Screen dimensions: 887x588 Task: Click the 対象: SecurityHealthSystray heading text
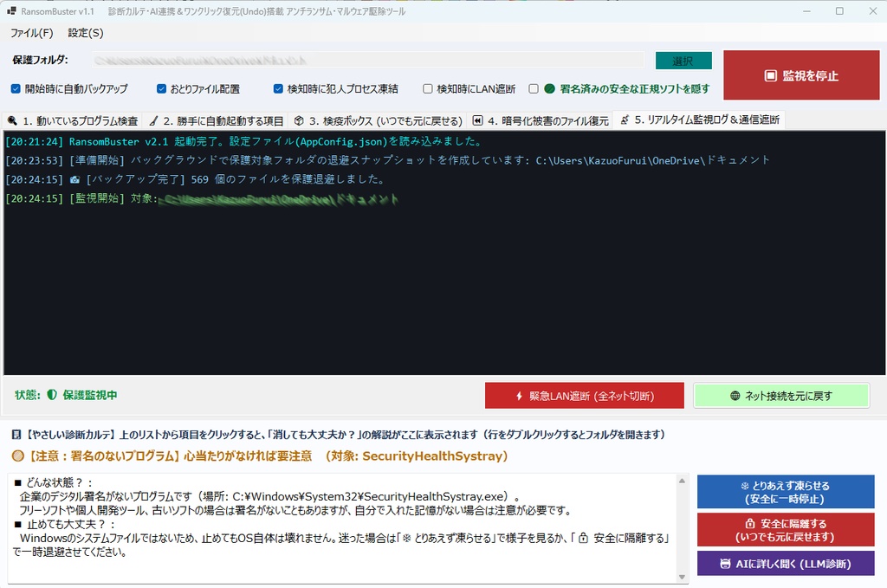[417, 456]
